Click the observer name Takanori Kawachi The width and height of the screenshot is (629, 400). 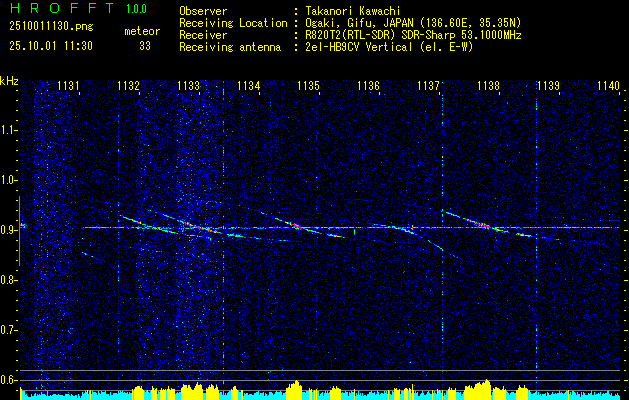tap(352, 11)
